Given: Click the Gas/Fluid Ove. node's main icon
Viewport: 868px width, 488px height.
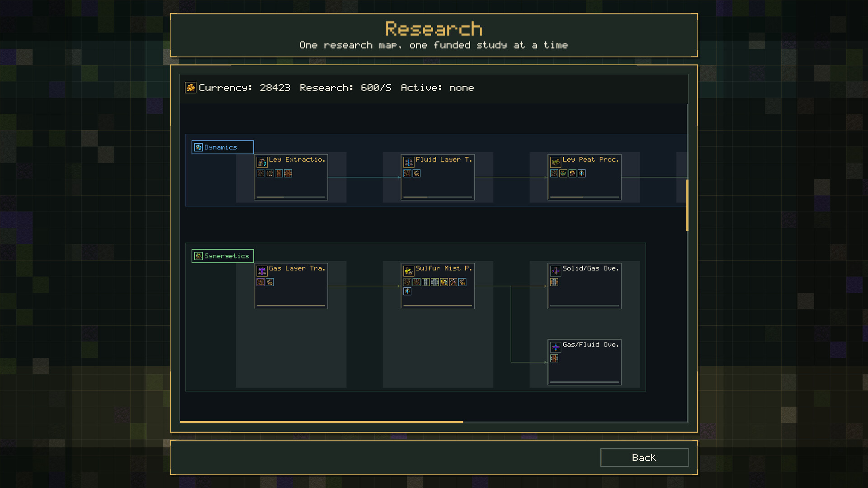Looking at the screenshot, I should [556, 347].
